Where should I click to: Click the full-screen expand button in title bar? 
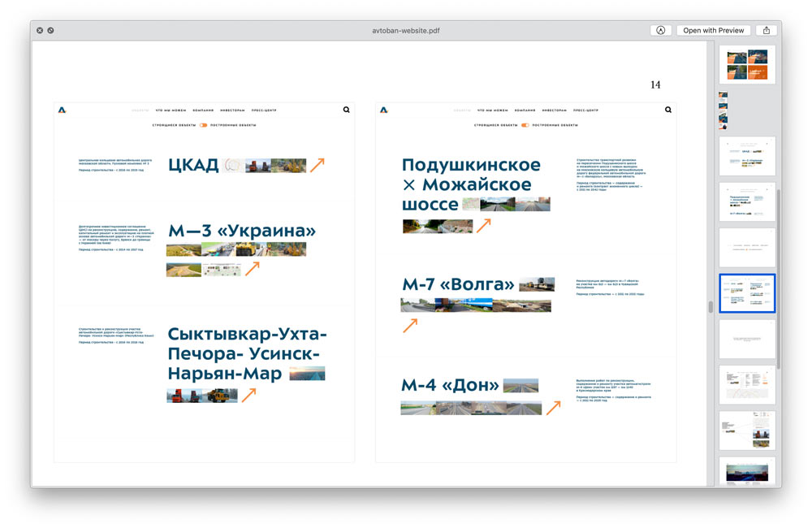click(50, 30)
